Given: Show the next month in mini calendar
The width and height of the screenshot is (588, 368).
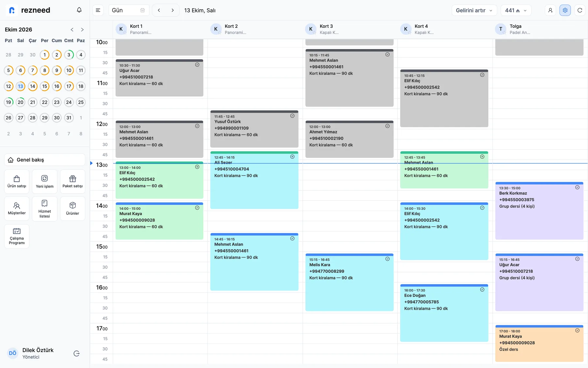Looking at the screenshot, I should [82, 29].
